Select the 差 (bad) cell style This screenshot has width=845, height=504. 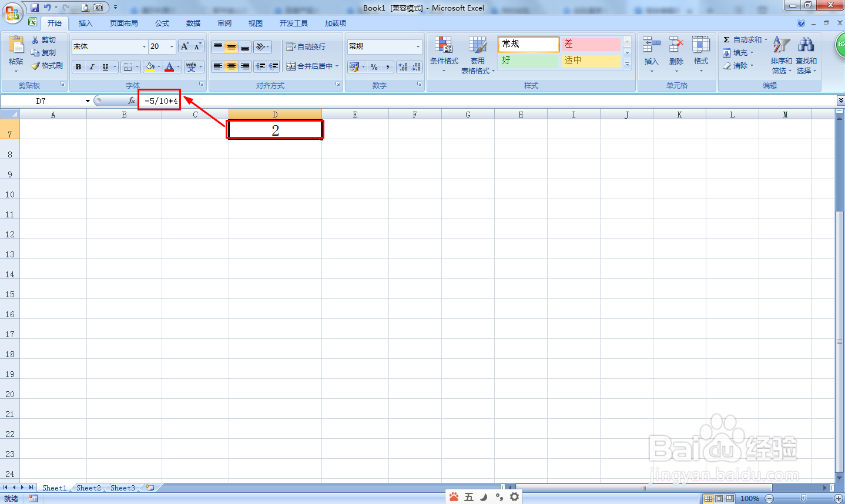point(591,44)
